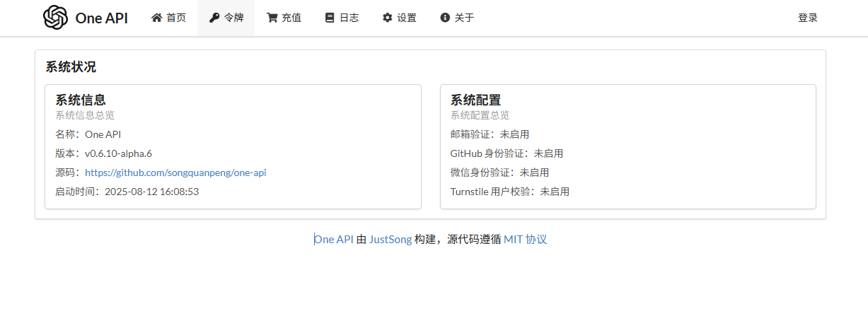Image resolution: width=868 pixels, height=316 pixels.
Task: Click the Turnstile 用户校验：未启用 row
Action: pyautogui.click(x=509, y=192)
